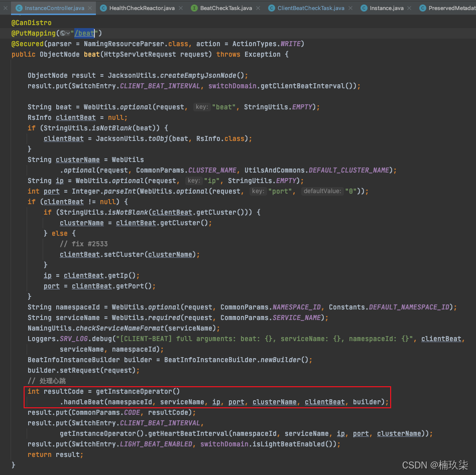The width and height of the screenshot is (476, 475).
Task: Click the Instance.java class icon
Action: tap(364, 8)
